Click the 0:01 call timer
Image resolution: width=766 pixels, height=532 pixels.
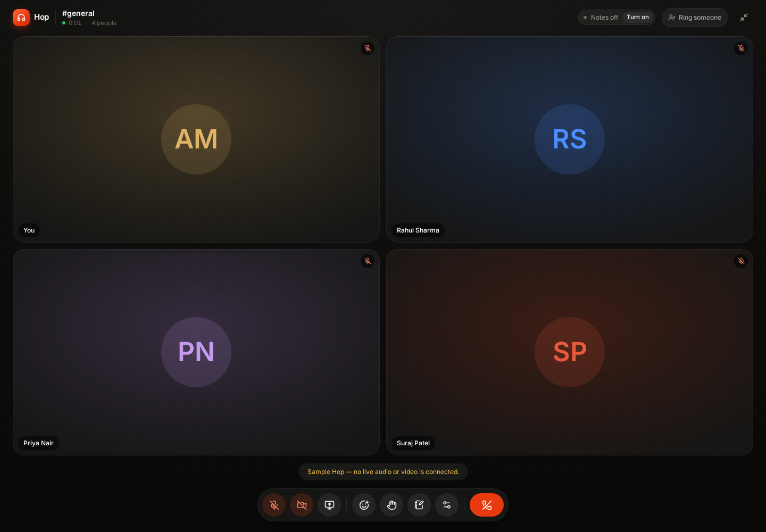(x=75, y=23)
